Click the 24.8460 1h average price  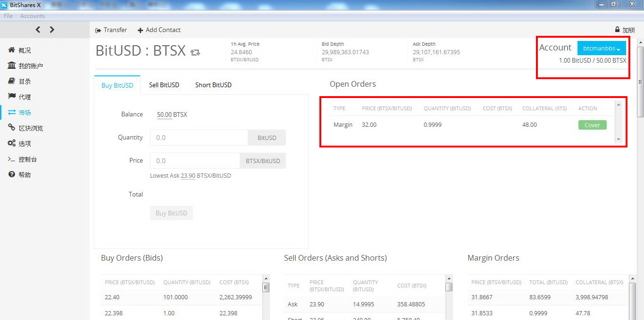241,52
